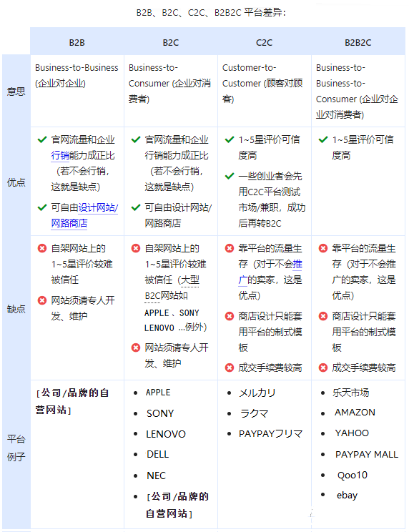This screenshot has width=409, height=532.
Task: Click 商店设计只能套用平台的制式模板 in B2B2C column
Action: tap(363, 332)
